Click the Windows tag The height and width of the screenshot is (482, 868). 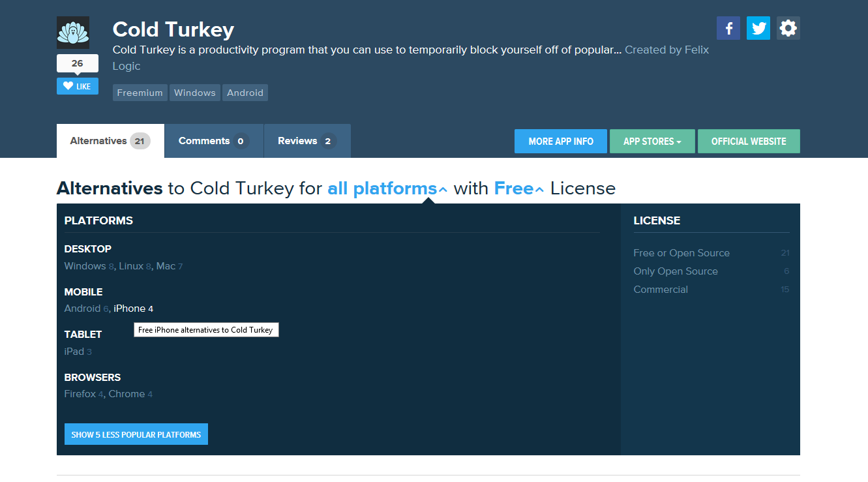[195, 93]
